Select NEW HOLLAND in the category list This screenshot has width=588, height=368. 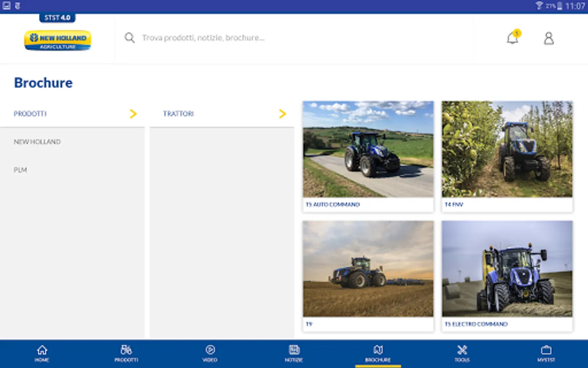point(37,142)
